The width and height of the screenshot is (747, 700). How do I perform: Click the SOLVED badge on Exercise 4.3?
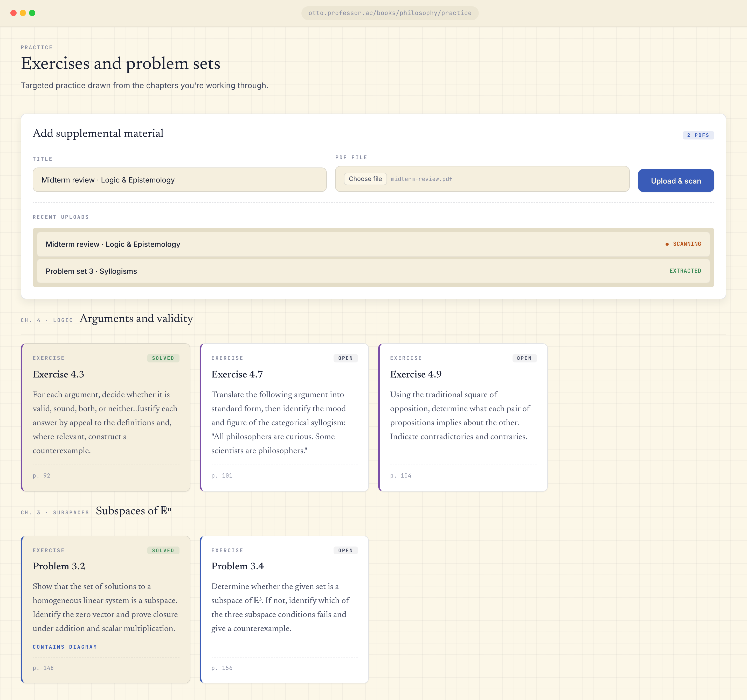pyautogui.click(x=163, y=358)
